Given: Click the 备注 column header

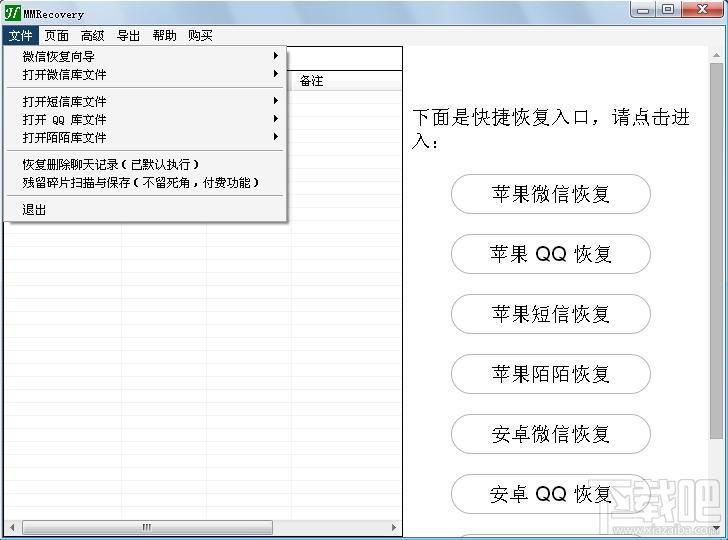Looking at the screenshot, I should (x=346, y=81).
